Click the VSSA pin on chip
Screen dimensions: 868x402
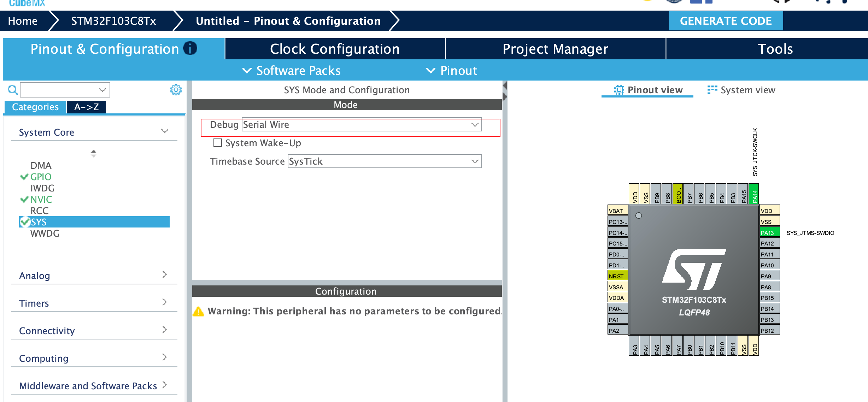pos(618,287)
